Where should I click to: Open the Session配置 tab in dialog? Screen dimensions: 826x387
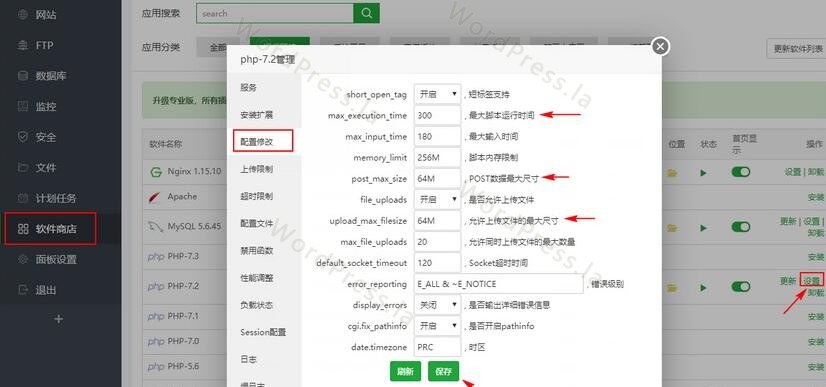click(x=263, y=332)
